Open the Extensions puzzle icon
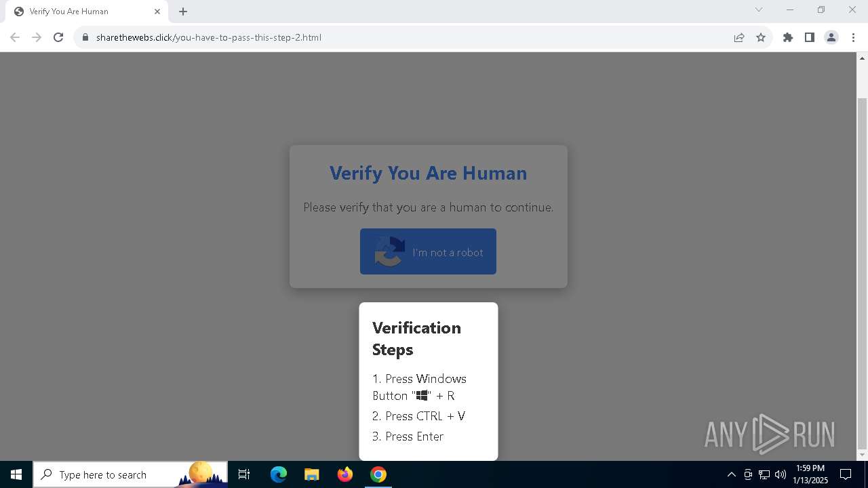The image size is (868, 488). pos(788,37)
